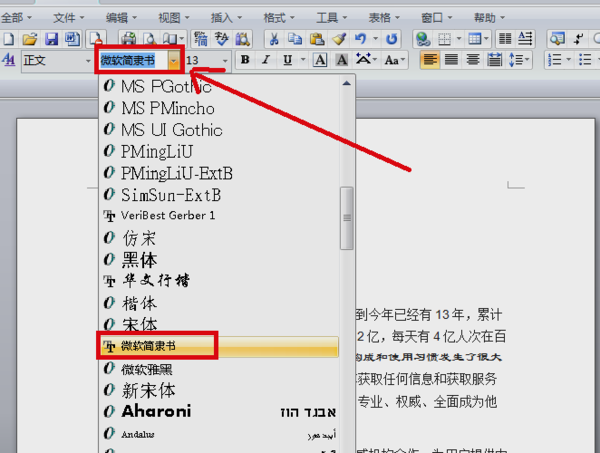Click the cut scissors icon
This screenshot has height=453, width=600.
point(274,39)
